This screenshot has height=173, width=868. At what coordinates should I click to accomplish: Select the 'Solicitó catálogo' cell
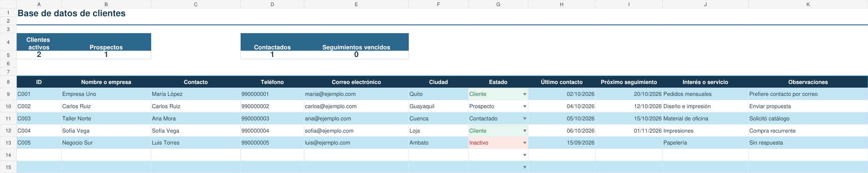pyautogui.click(x=808, y=119)
